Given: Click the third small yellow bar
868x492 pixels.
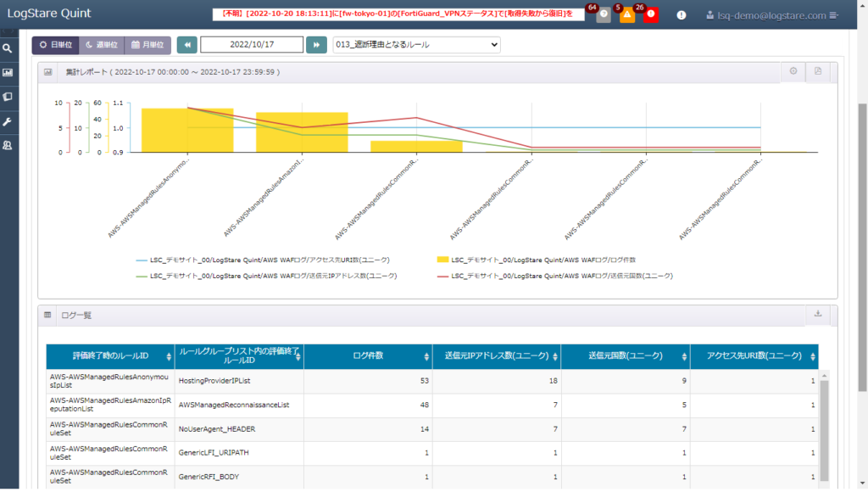Looking at the screenshot, I should click(416, 146).
